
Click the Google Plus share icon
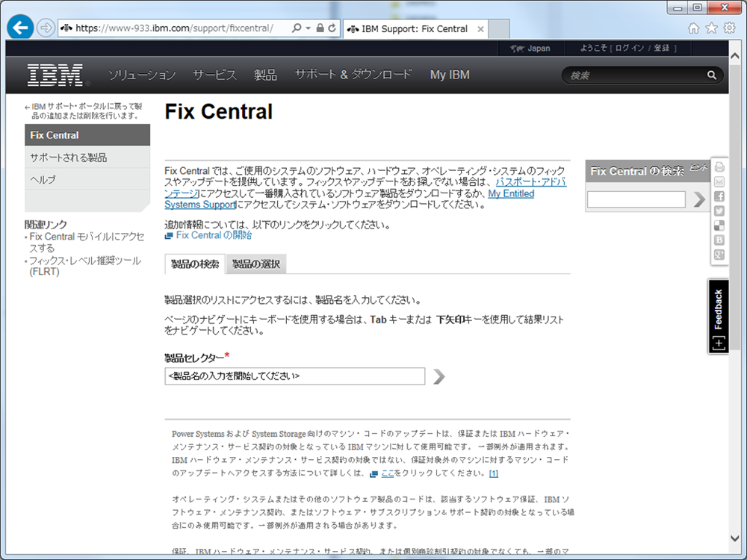tap(719, 255)
